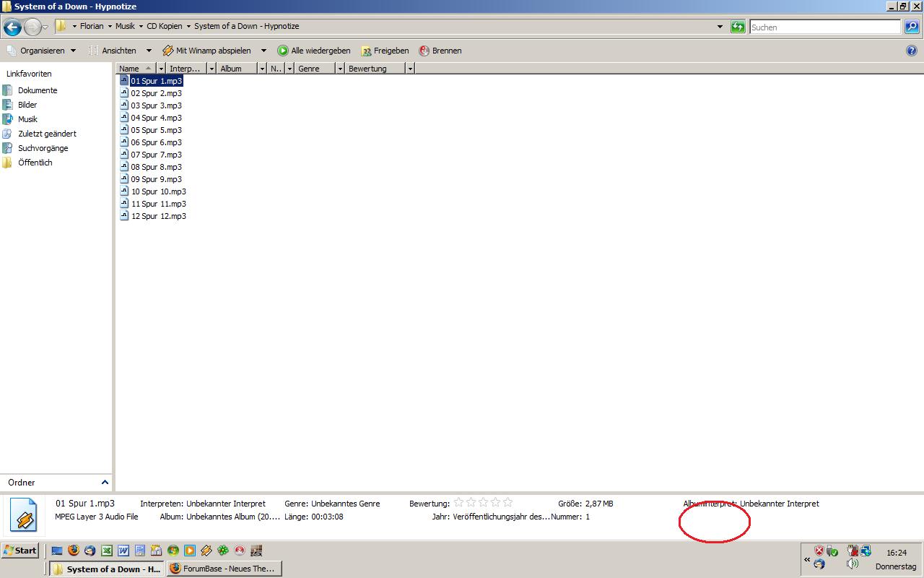Go back with the blue arrow button
Image resolution: width=924 pixels, height=578 pixels.
click(12, 27)
